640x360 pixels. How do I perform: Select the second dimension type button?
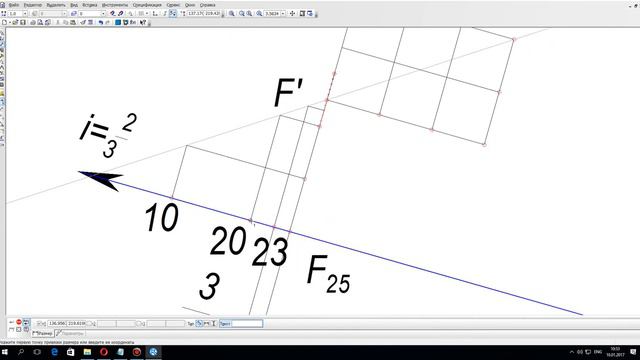point(207,324)
